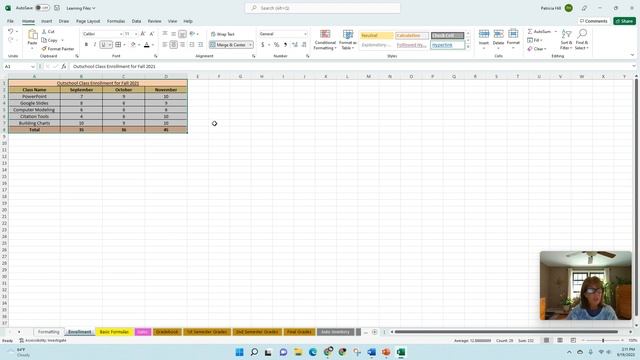Decrease font size with the smaller A icon
This screenshot has width=640, height=360.
point(151,34)
